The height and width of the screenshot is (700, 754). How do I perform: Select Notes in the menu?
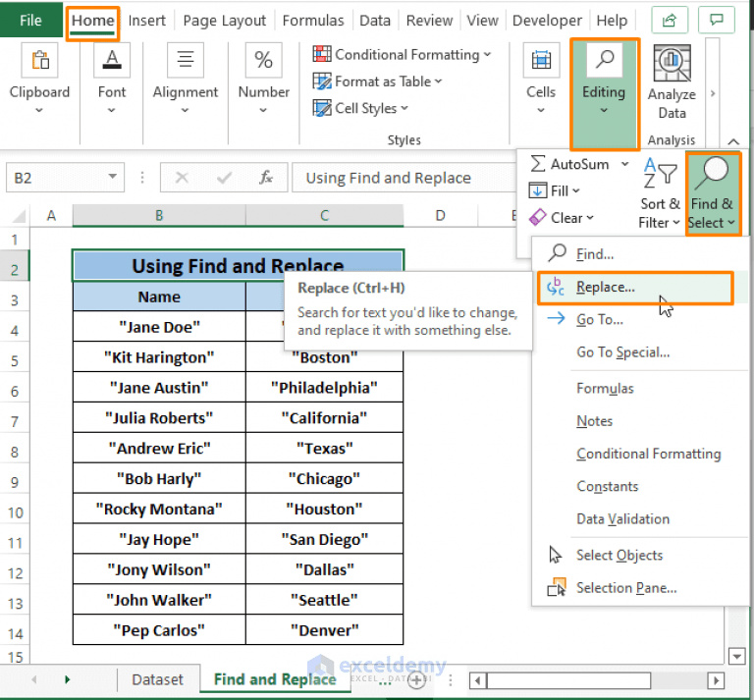tap(641, 420)
